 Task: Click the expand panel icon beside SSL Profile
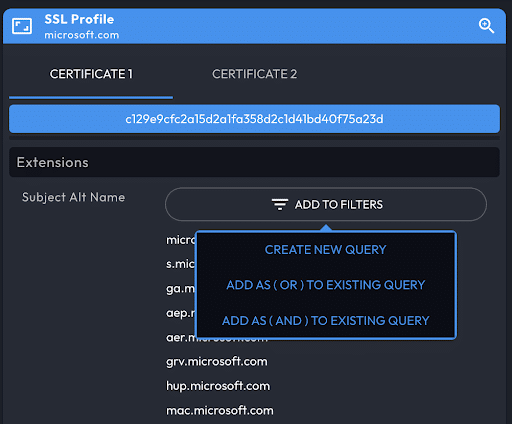22,26
